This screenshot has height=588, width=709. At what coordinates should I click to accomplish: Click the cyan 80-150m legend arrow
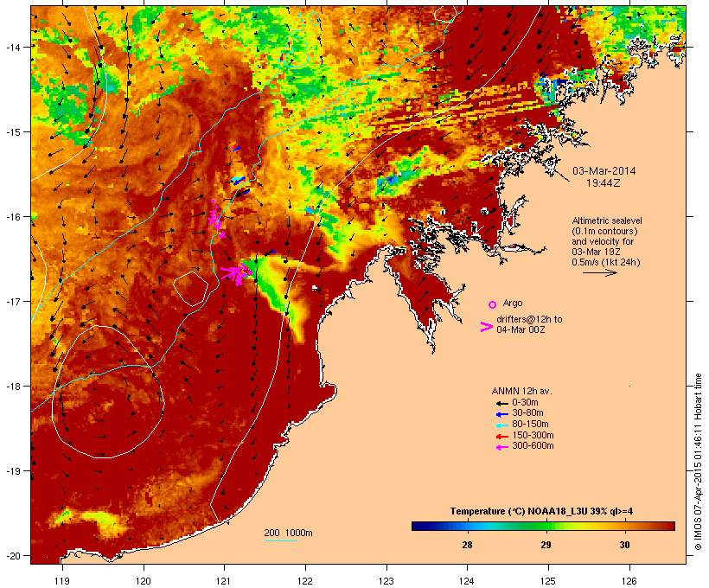[502, 425]
